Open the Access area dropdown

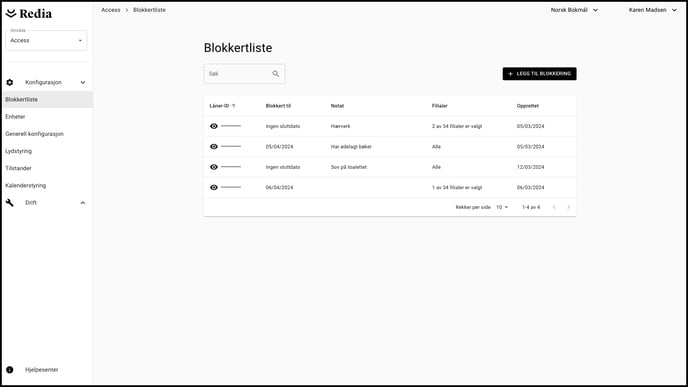46,40
